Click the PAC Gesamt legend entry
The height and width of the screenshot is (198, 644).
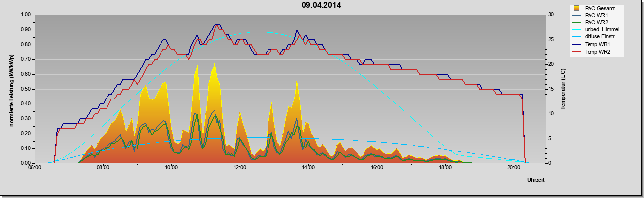593,8
